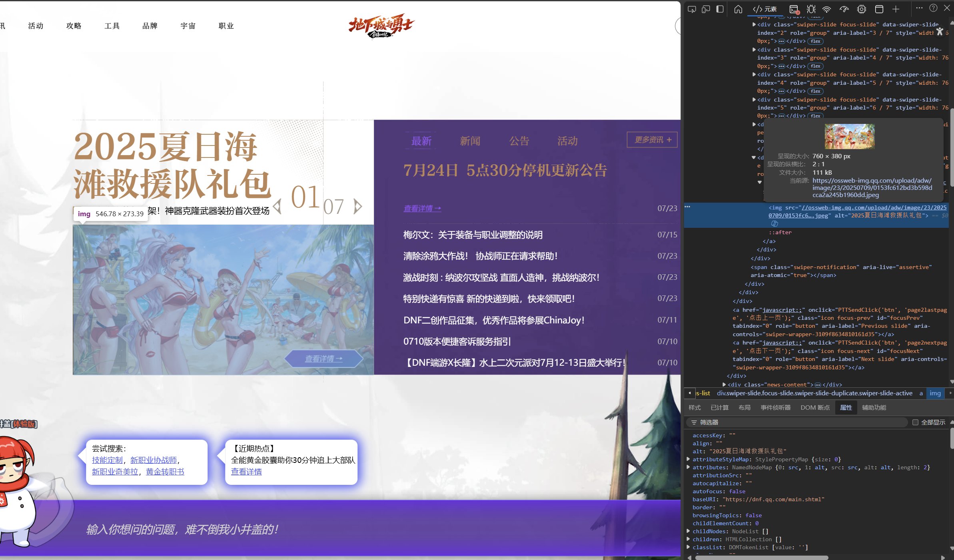The width and height of the screenshot is (954, 560).
Task: Open the Network wifi icon panel
Action: click(x=827, y=9)
